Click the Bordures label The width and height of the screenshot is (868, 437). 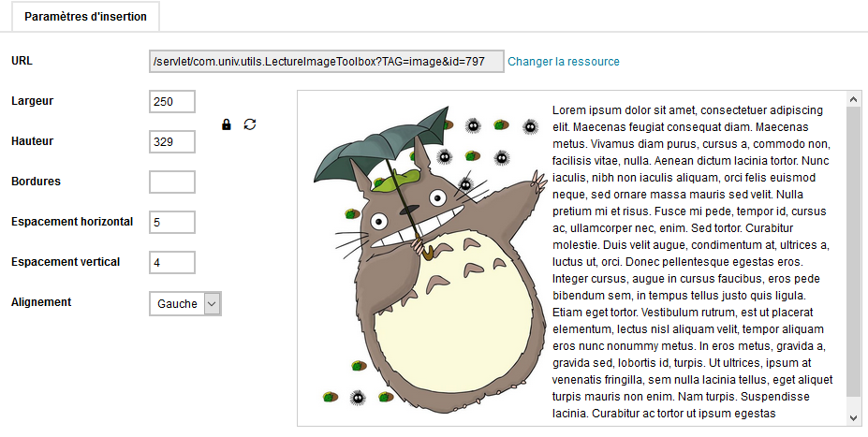[x=36, y=182]
